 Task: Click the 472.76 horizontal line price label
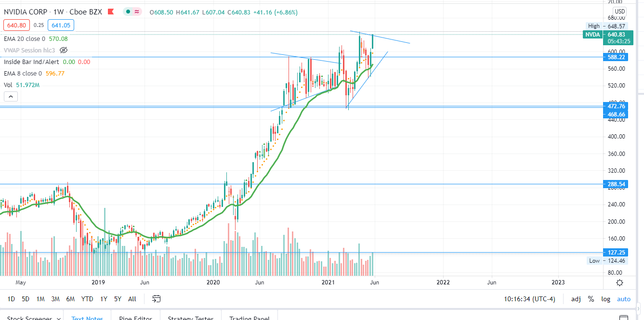click(616, 106)
